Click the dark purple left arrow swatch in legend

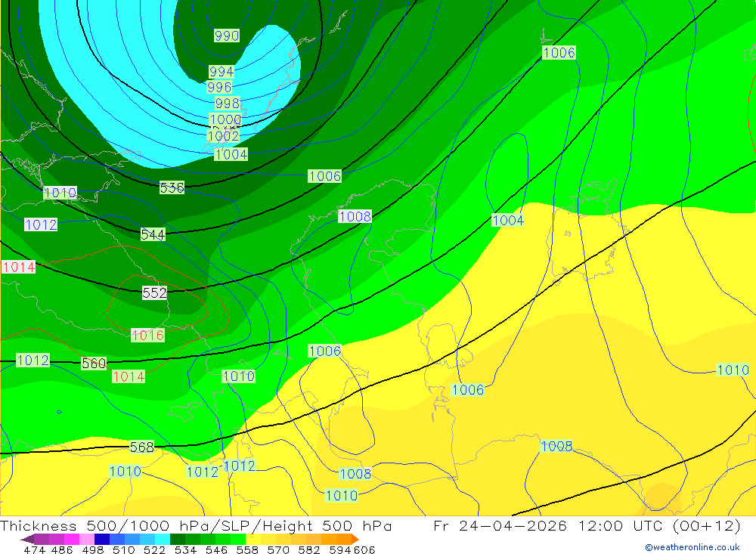coord(27,539)
